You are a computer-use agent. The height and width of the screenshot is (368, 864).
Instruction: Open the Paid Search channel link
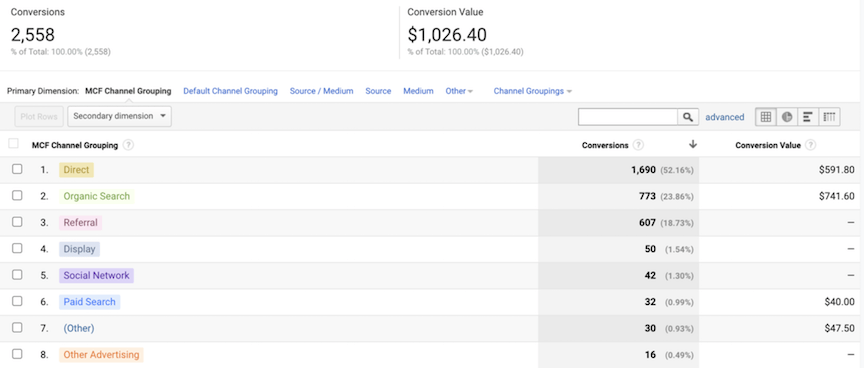(89, 302)
